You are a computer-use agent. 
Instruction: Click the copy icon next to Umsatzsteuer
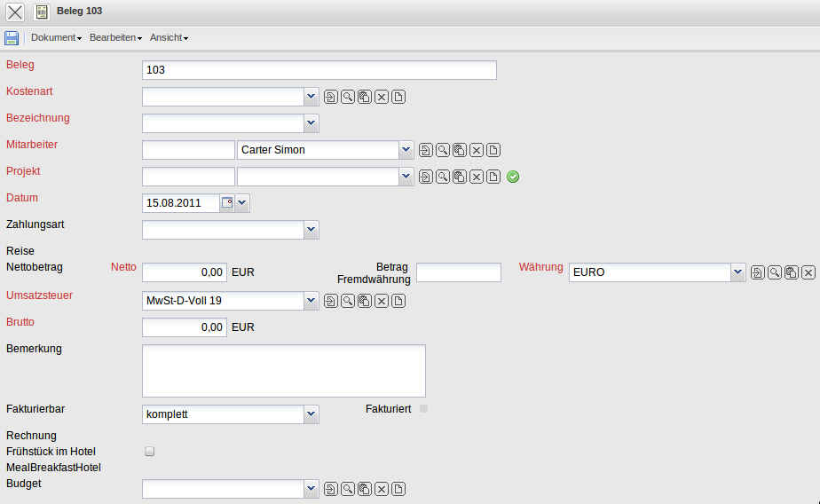pyautogui.click(x=365, y=301)
